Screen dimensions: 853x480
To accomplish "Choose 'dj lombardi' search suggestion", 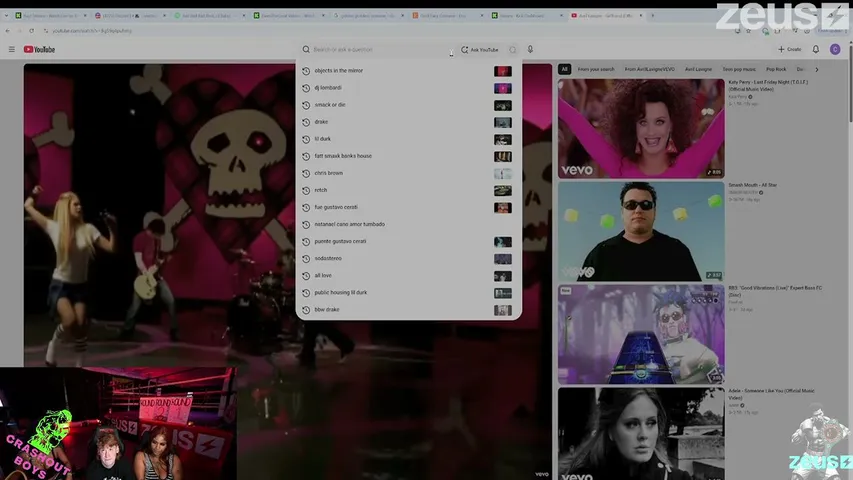I will click(x=408, y=88).
